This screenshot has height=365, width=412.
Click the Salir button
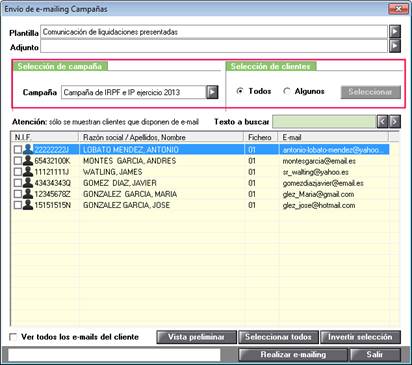tap(375, 355)
